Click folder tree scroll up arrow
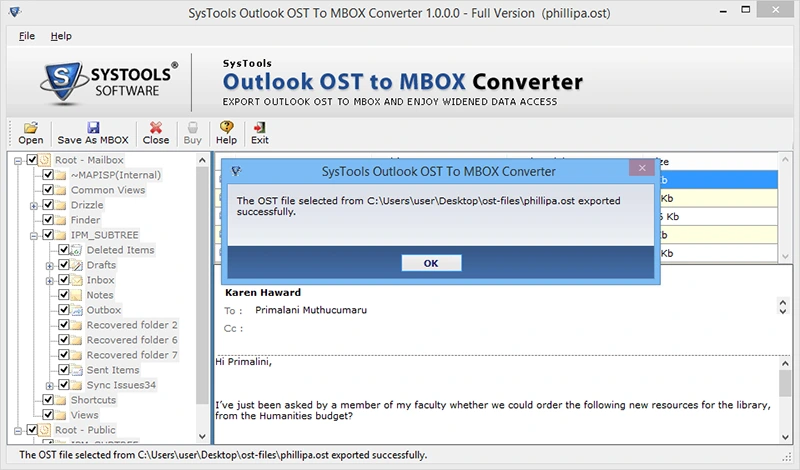 click(x=202, y=160)
